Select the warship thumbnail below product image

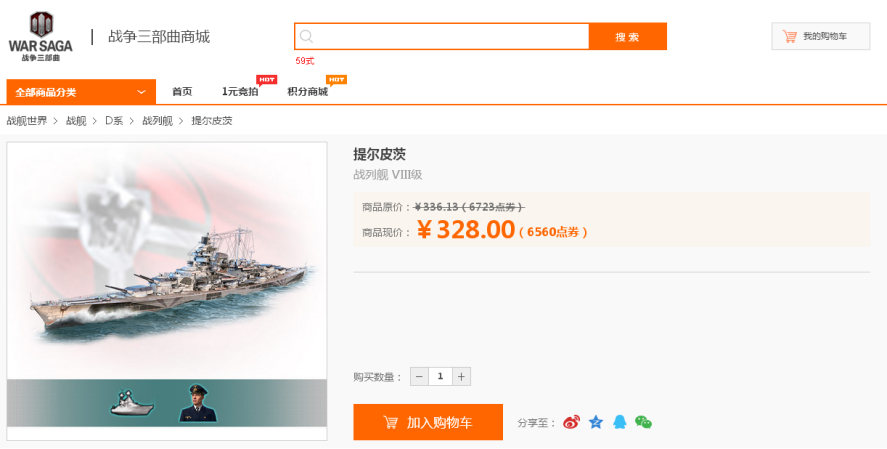tap(132, 403)
